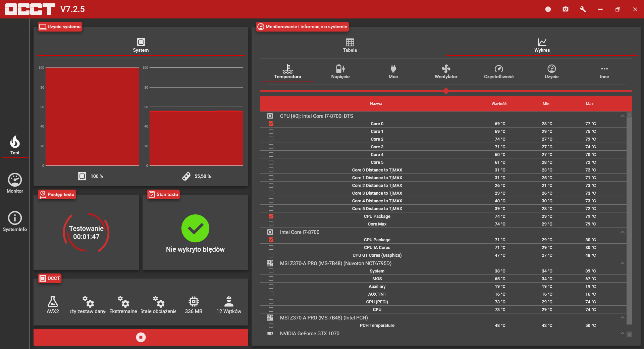Image resolution: width=644 pixels, height=349 pixels.
Task: Check the Core Max checkbox
Action: [271, 224]
